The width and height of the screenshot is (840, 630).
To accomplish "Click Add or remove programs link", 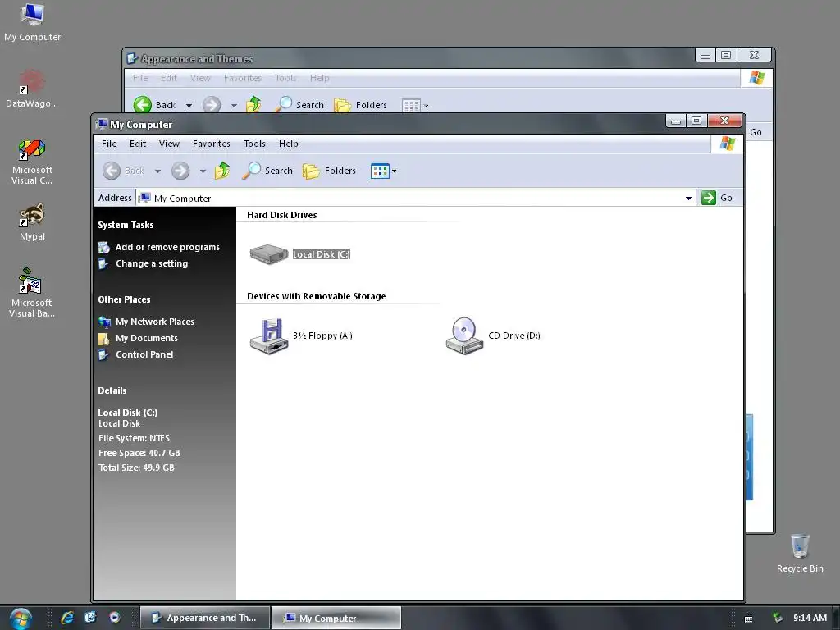I will [x=167, y=247].
